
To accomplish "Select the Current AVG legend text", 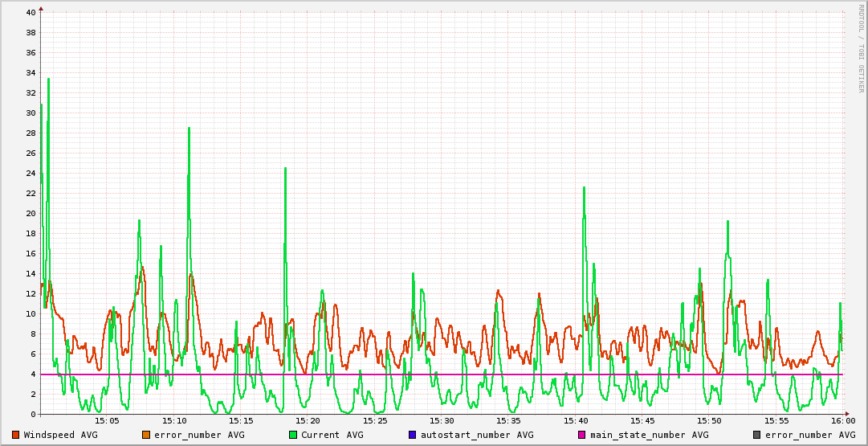I will [x=332, y=435].
